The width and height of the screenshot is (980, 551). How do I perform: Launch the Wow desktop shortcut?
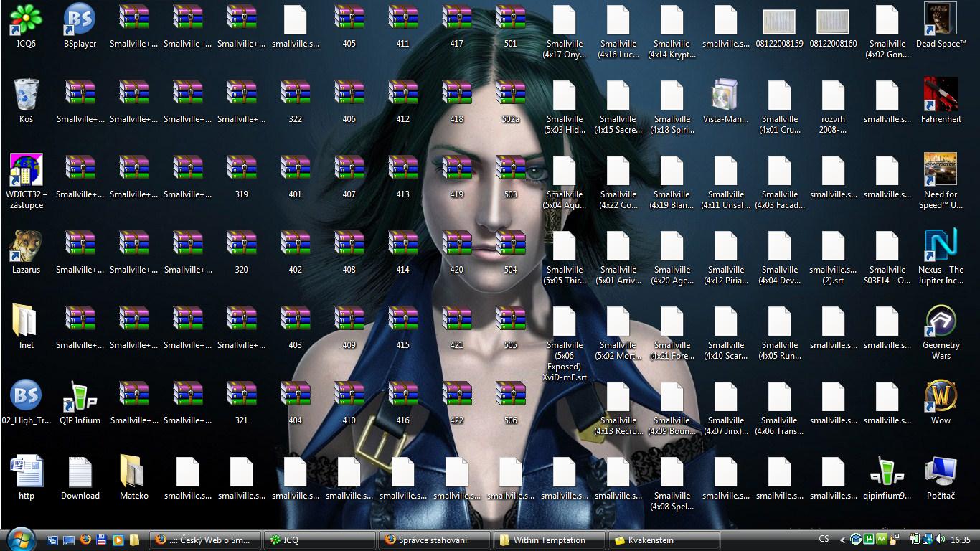[x=941, y=397]
